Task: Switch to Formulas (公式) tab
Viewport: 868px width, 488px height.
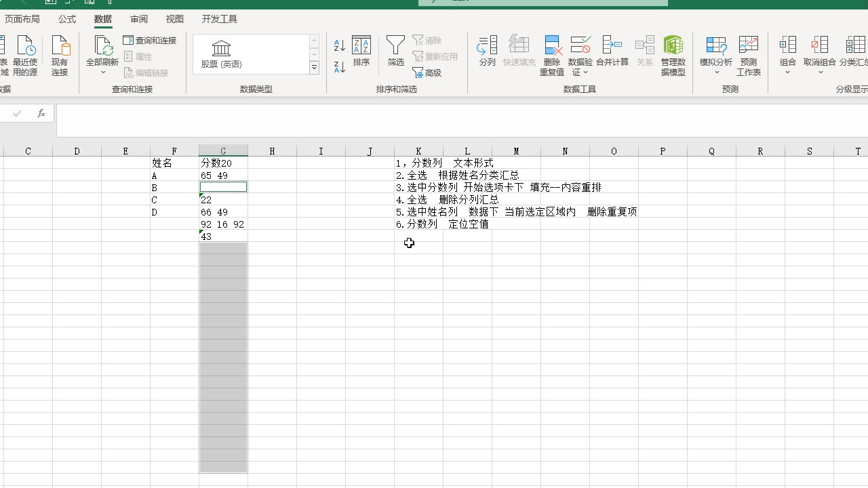Action: click(x=67, y=19)
